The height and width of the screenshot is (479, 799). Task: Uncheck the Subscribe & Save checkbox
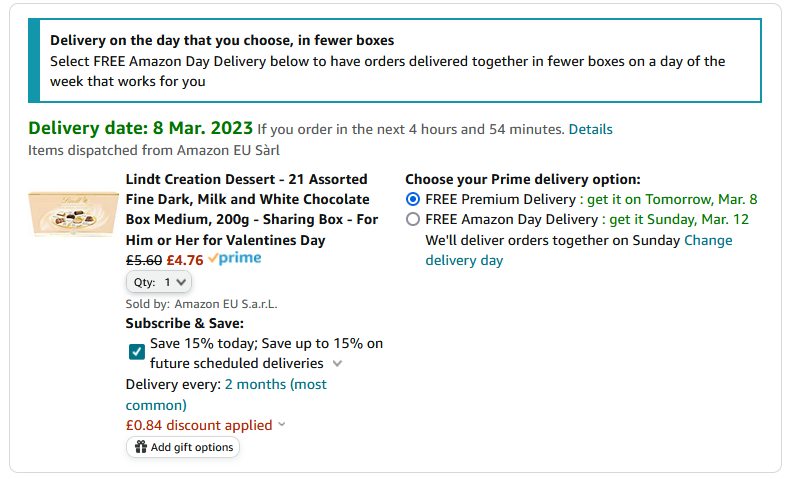tap(137, 352)
